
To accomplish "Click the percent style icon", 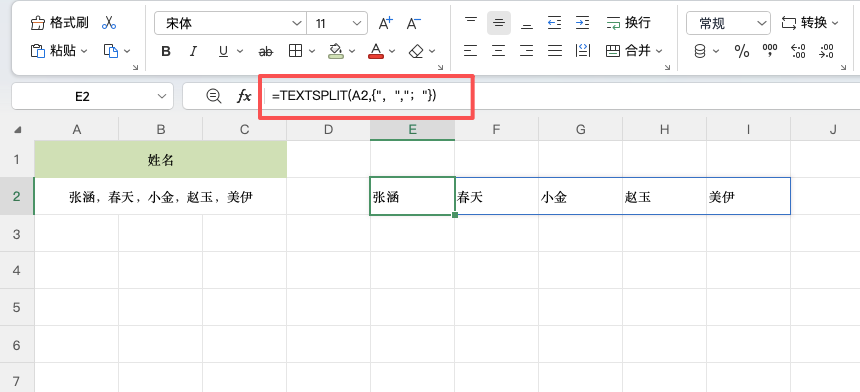I will [742, 52].
